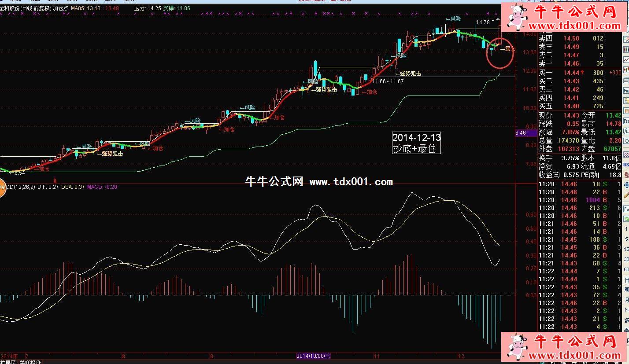Select the 日 daily period button

click(x=626, y=279)
